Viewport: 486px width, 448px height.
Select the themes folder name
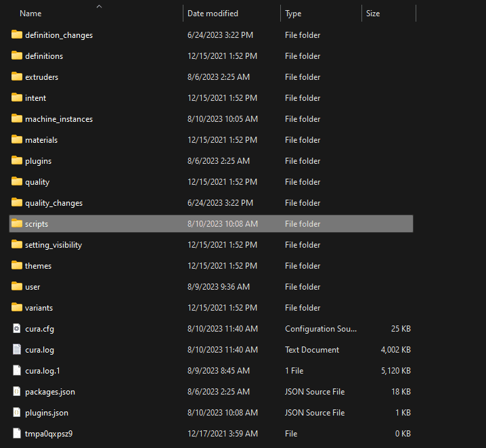point(38,266)
